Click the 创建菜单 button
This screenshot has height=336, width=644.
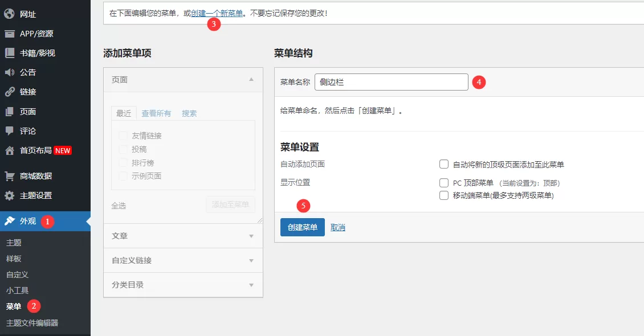pos(302,227)
